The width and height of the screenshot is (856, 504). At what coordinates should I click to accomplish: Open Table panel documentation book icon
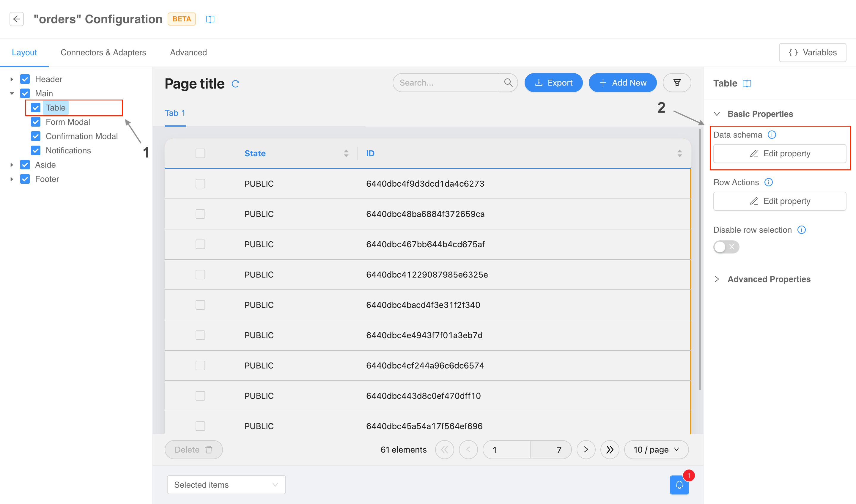(747, 84)
